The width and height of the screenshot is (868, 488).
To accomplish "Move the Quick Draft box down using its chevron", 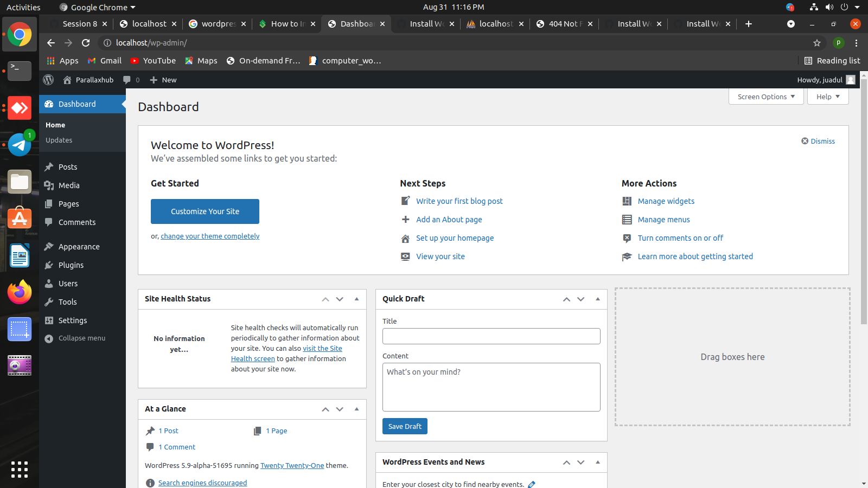I will pos(580,299).
